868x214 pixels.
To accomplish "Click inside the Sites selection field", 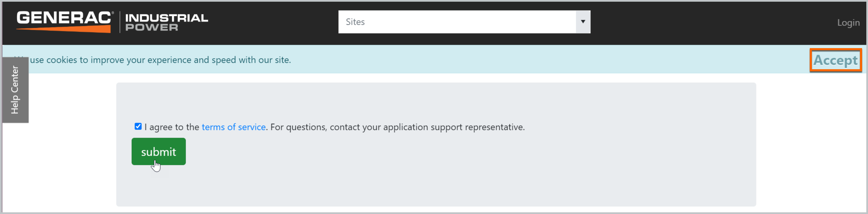I will pyautogui.click(x=438, y=22).
